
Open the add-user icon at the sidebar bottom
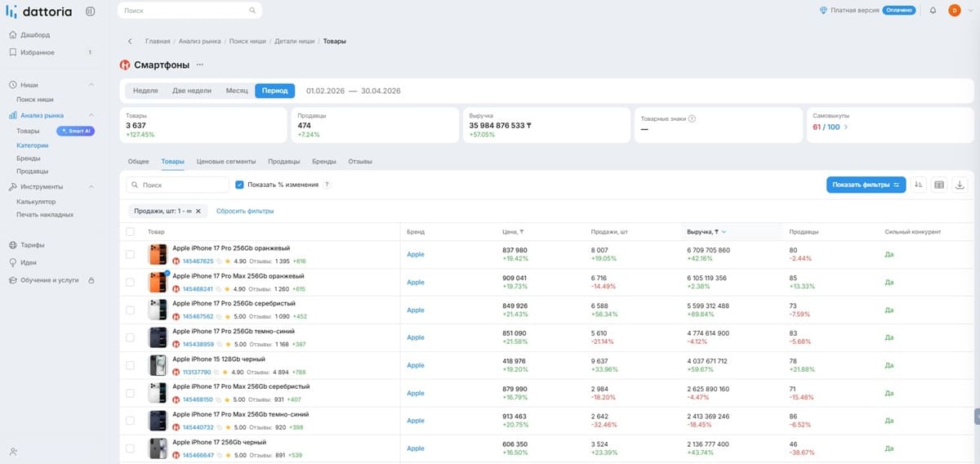(14, 451)
